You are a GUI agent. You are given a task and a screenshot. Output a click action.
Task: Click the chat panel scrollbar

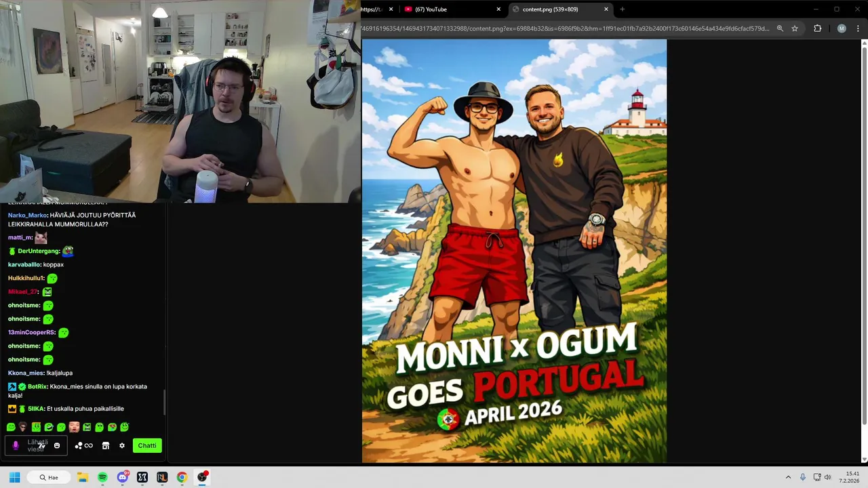pos(164,403)
